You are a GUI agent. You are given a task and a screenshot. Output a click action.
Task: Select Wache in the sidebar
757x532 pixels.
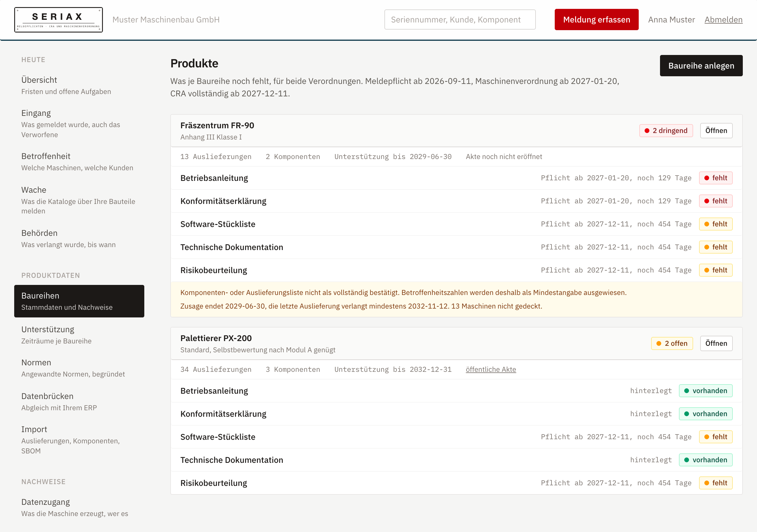pos(79,200)
